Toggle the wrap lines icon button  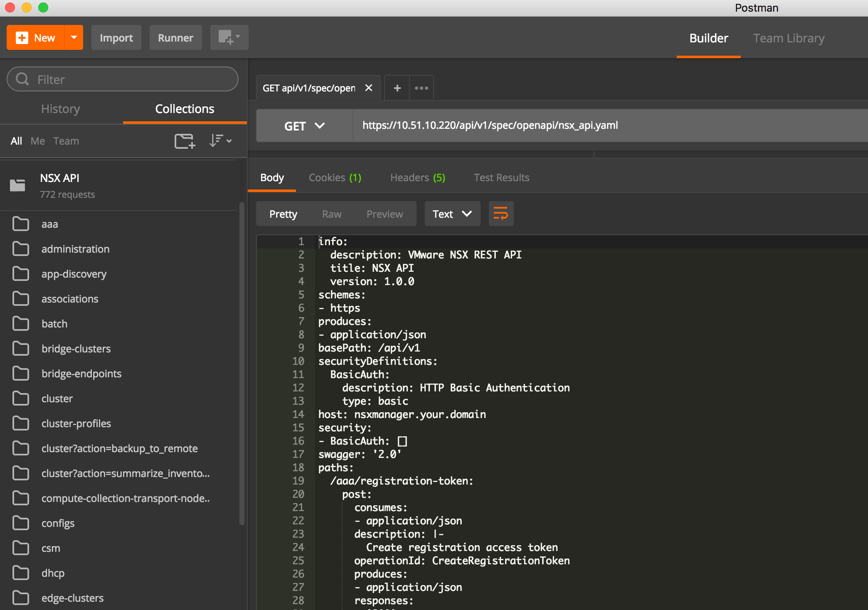[x=501, y=214]
